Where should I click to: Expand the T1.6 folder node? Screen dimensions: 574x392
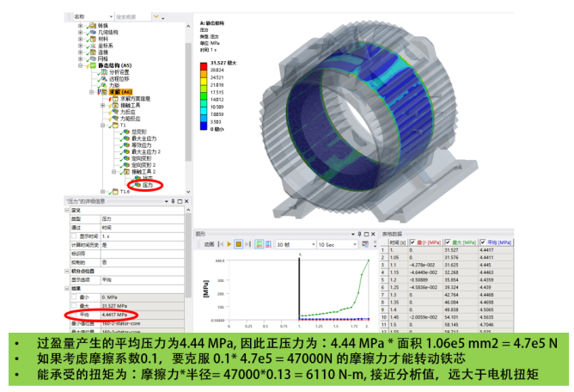(103, 192)
